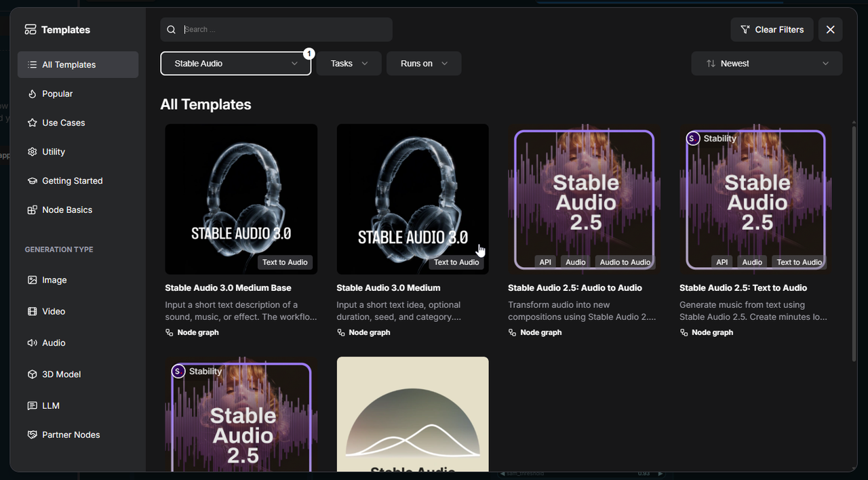
Task: Open Stable Audio 3.0 Medium thumbnail
Action: point(413,199)
